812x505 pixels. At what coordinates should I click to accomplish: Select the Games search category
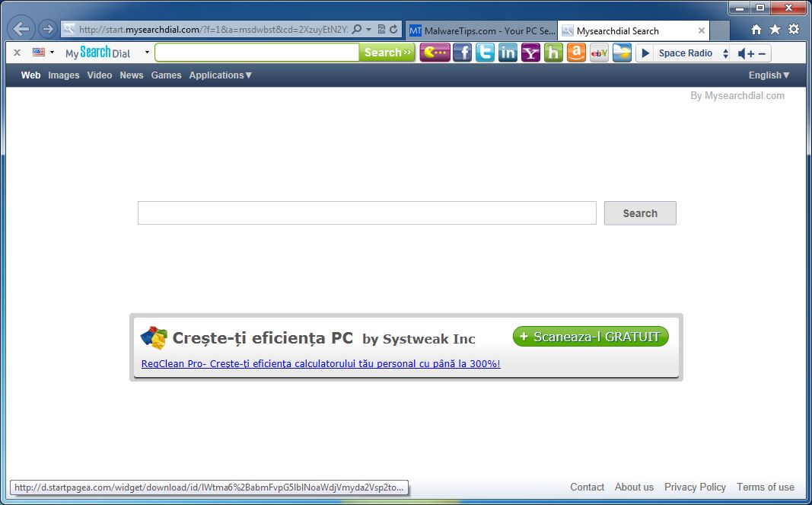(x=166, y=75)
